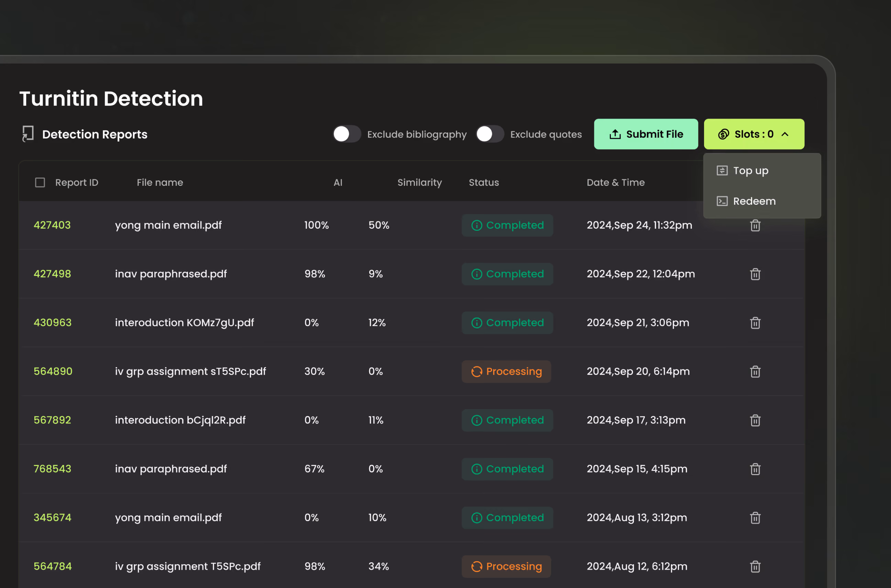The image size is (891, 588).
Task: Click the AI column header
Action: [x=338, y=183]
